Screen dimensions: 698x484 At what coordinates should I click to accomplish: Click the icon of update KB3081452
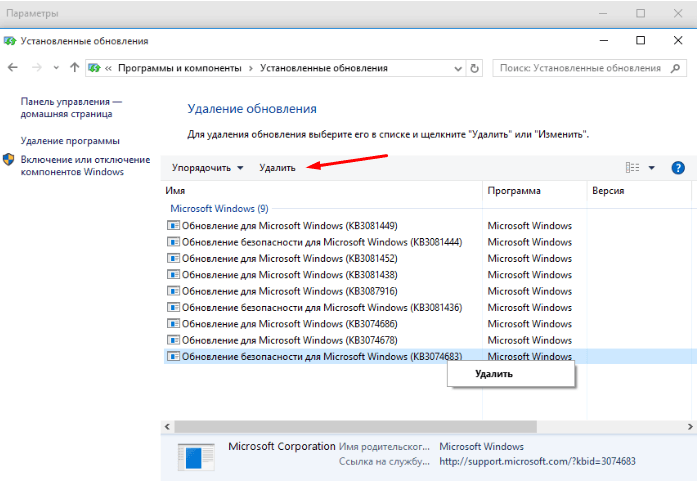(173, 258)
